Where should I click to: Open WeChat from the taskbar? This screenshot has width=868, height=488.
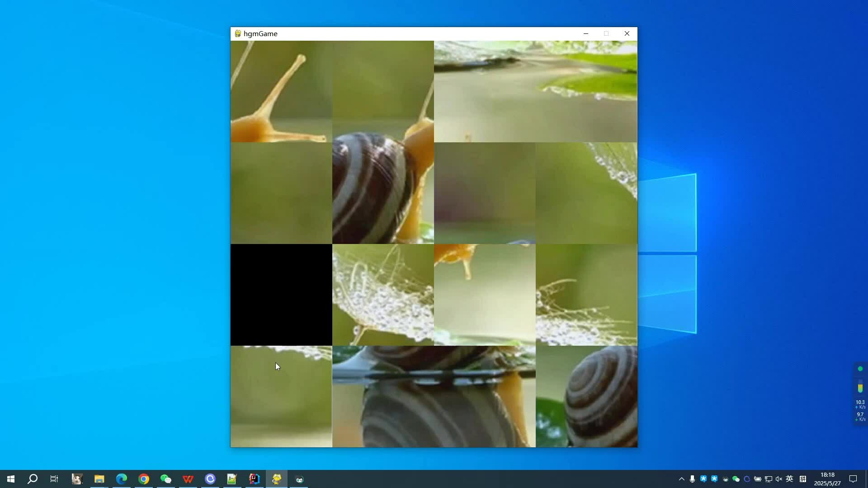pyautogui.click(x=166, y=479)
